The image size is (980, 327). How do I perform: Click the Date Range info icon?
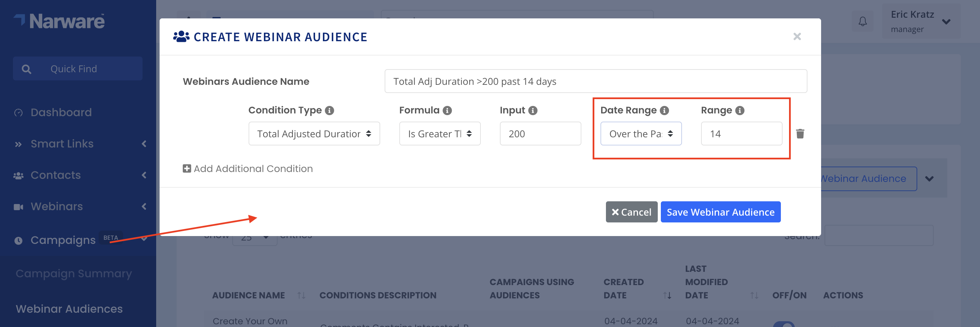point(664,110)
